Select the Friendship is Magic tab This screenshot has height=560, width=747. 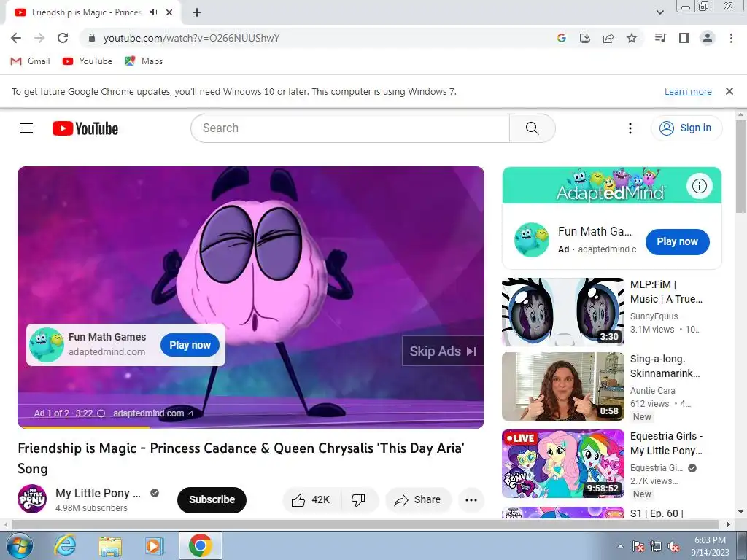coord(87,12)
